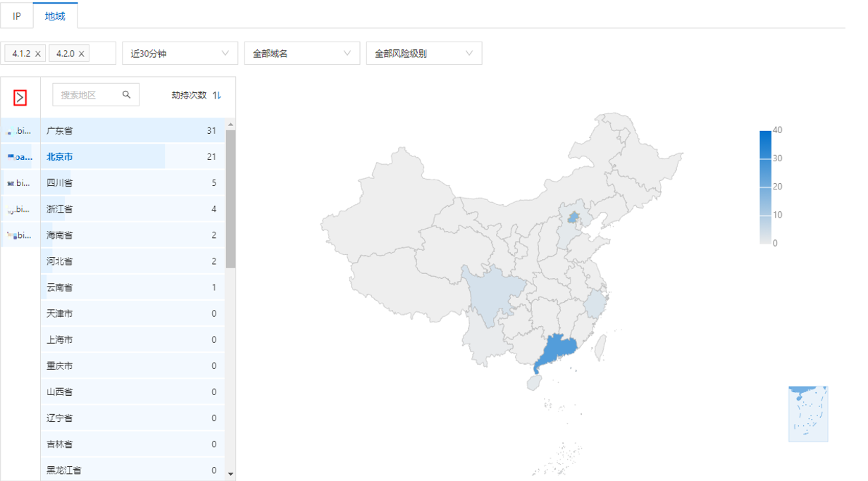The image size is (868, 481).
Task: Click the search magnifier icon
Action: tap(127, 94)
